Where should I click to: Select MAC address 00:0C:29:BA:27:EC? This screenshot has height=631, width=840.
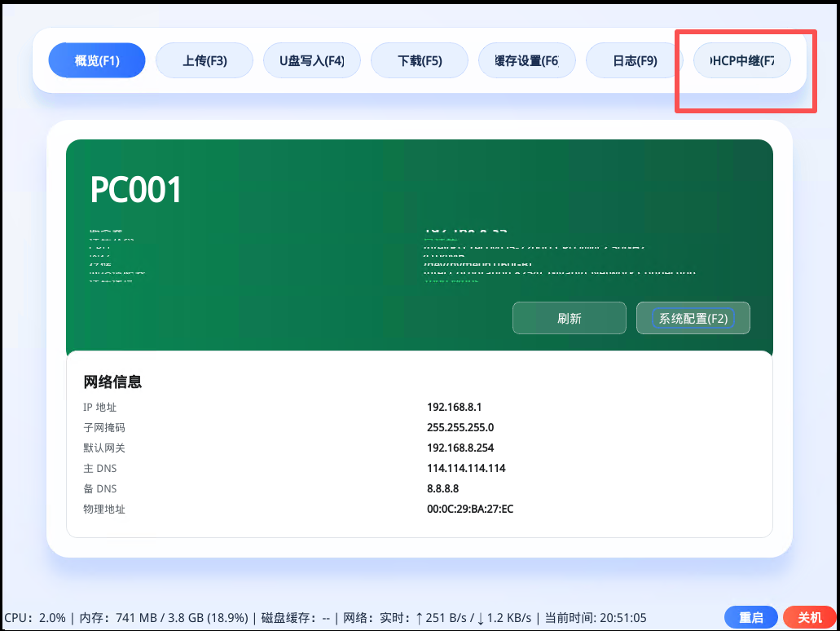pyautogui.click(x=470, y=509)
